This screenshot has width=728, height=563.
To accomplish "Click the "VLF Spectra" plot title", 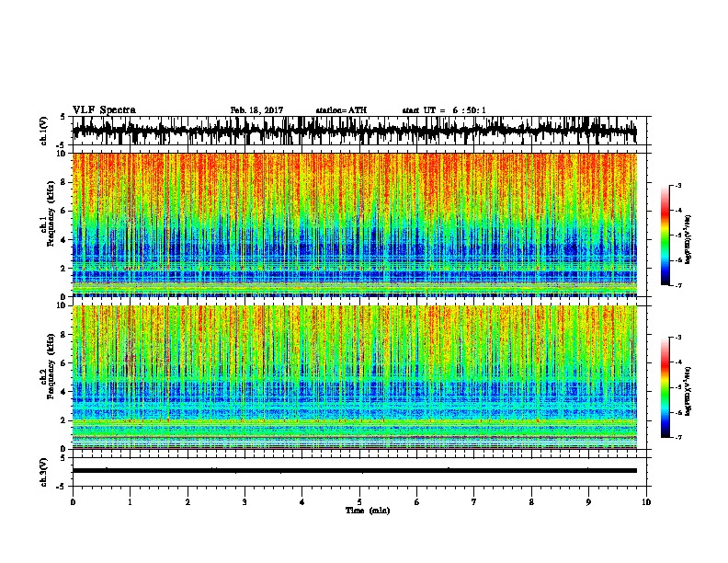I will click(104, 110).
